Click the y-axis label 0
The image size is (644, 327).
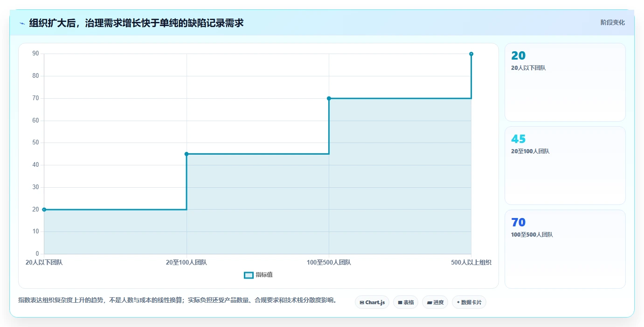37,254
